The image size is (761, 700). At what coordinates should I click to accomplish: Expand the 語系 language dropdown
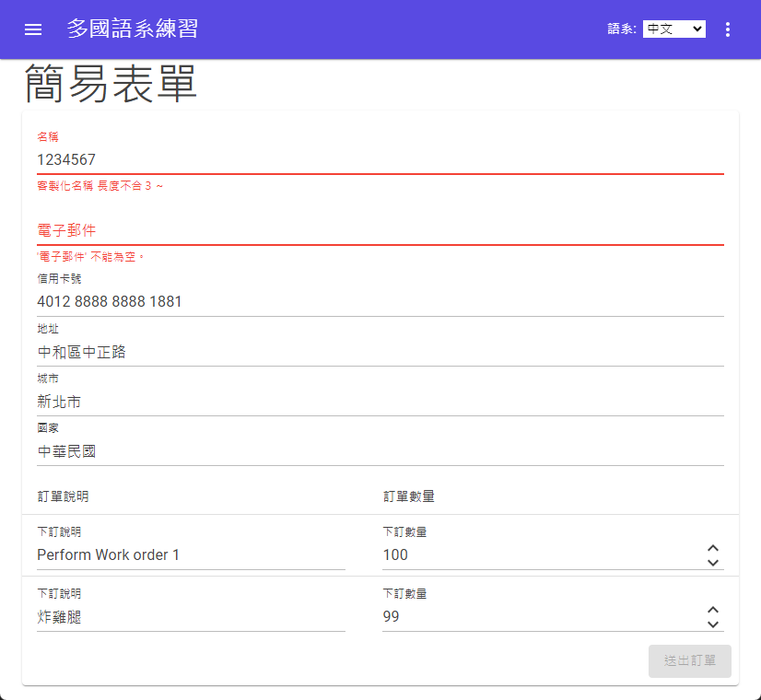(673, 29)
